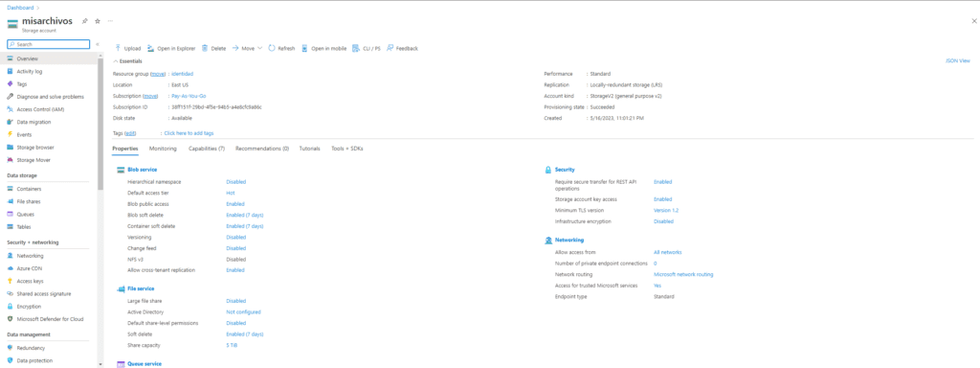Open JSON View link
This screenshot has width=980, height=368.
(x=958, y=60)
